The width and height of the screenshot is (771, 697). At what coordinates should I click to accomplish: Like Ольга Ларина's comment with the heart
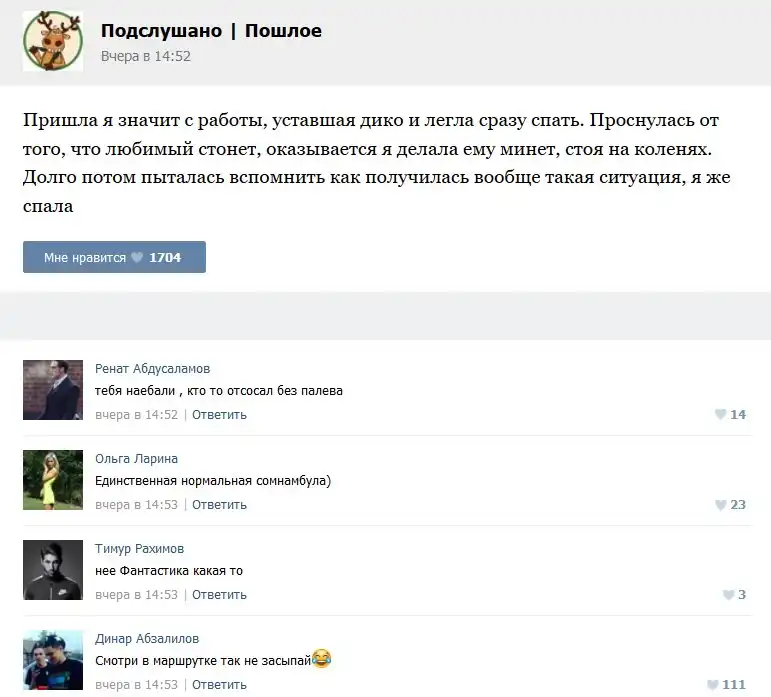[720, 505]
